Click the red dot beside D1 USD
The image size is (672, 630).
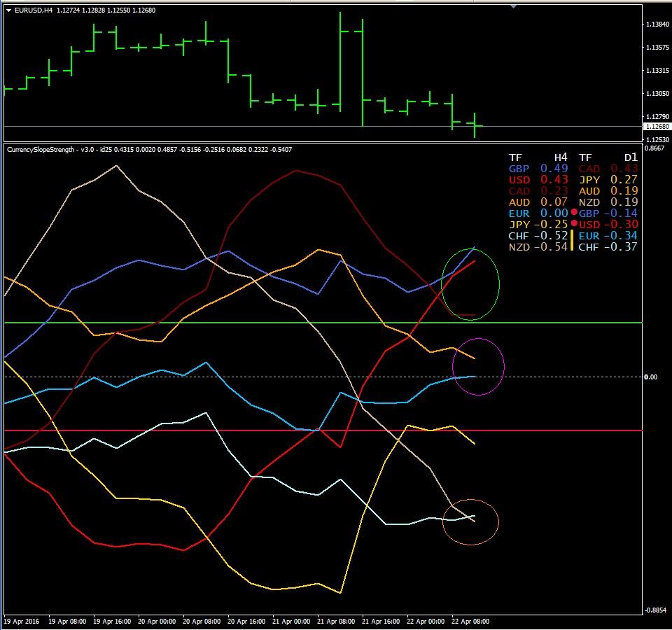(x=574, y=223)
